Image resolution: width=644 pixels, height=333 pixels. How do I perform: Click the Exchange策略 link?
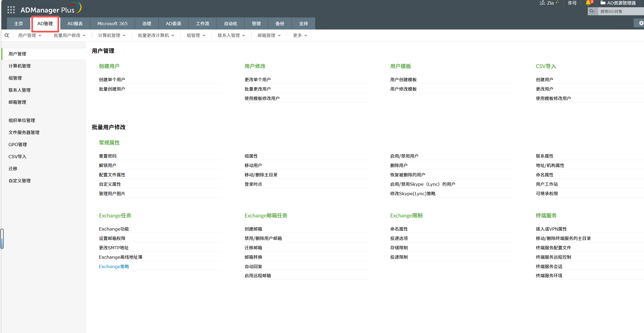[114, 267]
